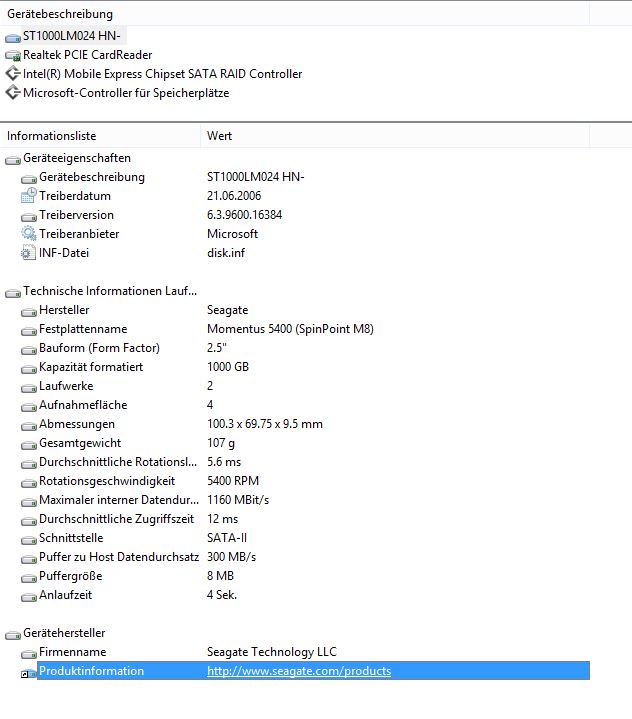Click the Intel Mobile Express Chipset controller icon
Screen dimensions: 632x719
(x=13, y=73)
